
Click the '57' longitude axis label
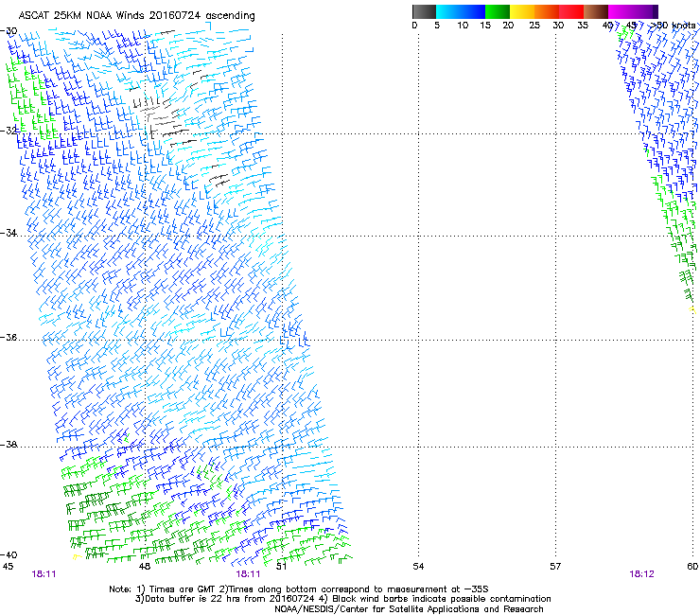[x=555, y=567]
